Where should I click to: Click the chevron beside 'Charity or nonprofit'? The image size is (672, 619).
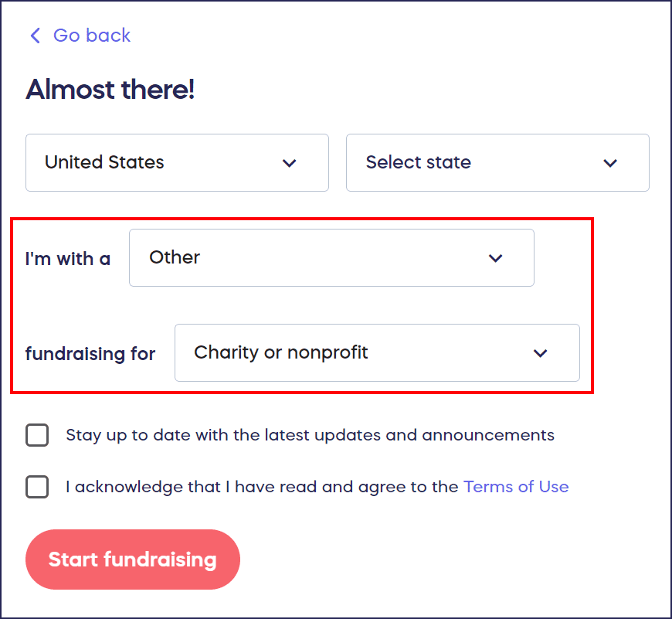point(541,353)
